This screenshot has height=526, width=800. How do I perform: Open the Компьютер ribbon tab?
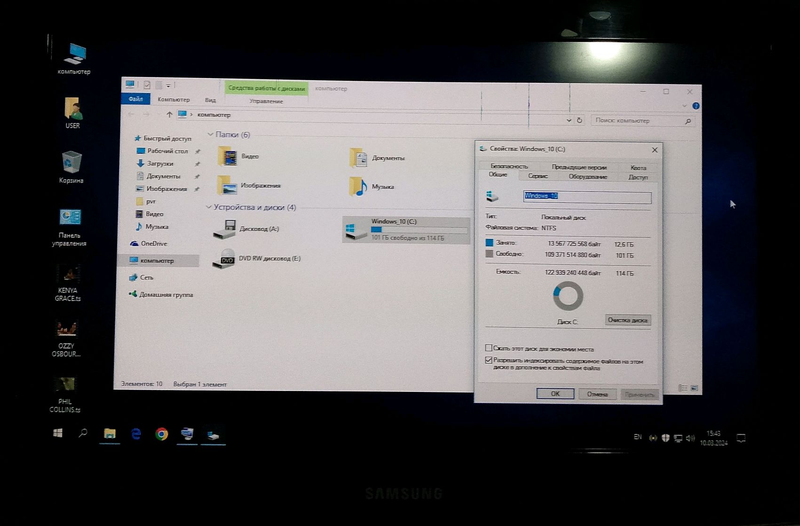(x=173, y=99)
